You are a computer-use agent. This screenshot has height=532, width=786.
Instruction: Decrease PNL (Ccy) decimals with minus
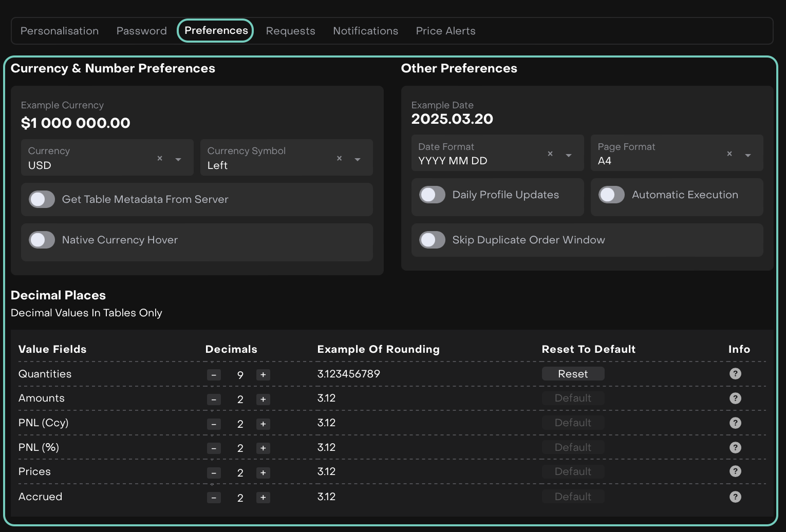pyautogui.click(x=214, y=424)
